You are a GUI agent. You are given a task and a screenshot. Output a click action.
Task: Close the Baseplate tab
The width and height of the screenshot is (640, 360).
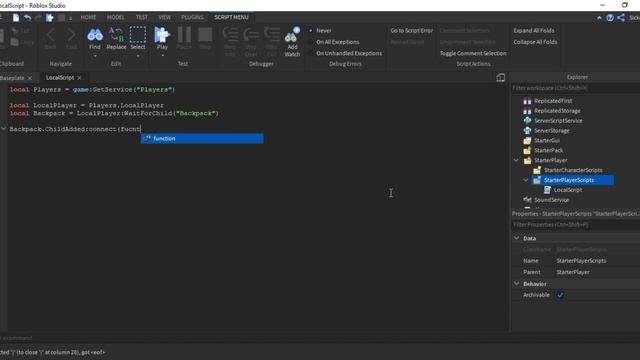point(29,78)
